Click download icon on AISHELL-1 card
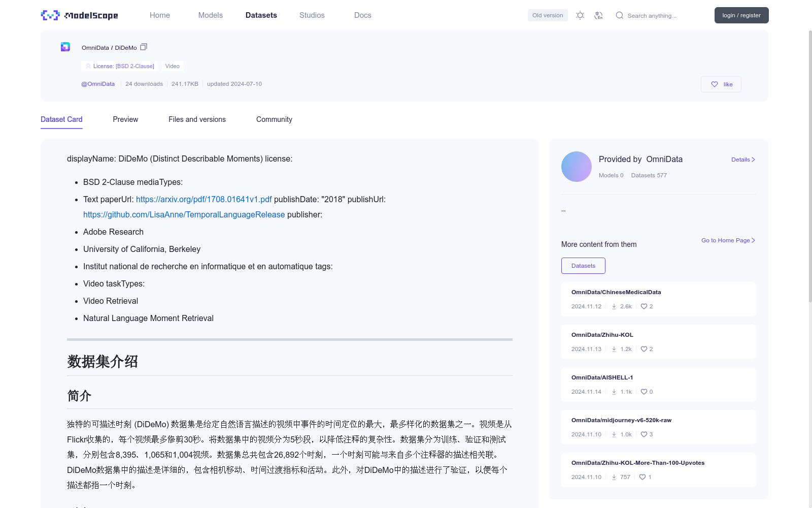Viewport: 812px width, 508px height. (614, 392)
